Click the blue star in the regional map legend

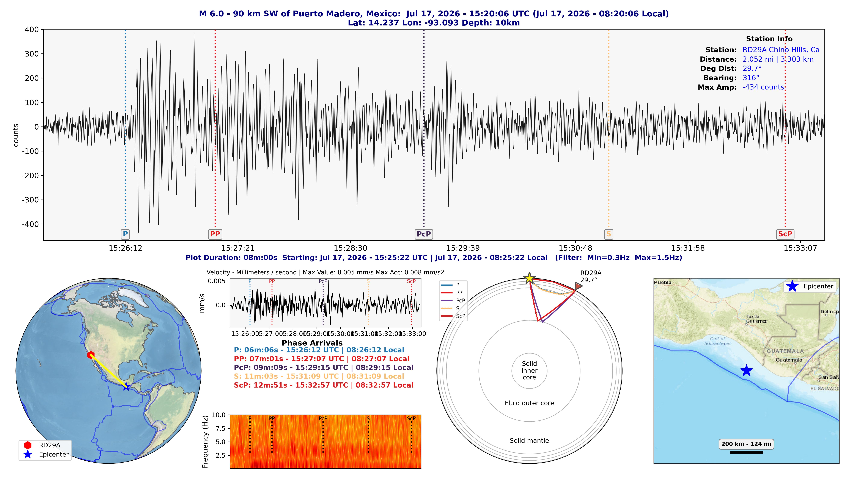(792, 286)
